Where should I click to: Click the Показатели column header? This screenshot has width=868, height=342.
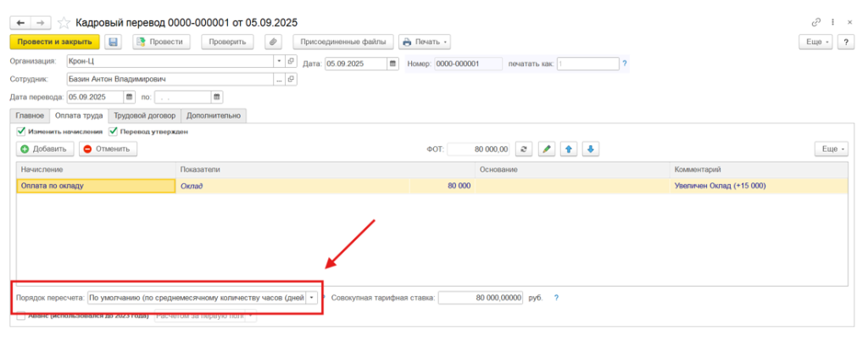coord(325,170)
